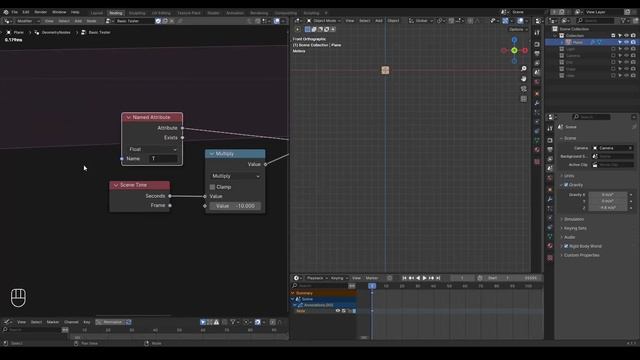The image size is (640, 360).
Task: Open the viewport Options dropdown
Action: tap(518, 29)
